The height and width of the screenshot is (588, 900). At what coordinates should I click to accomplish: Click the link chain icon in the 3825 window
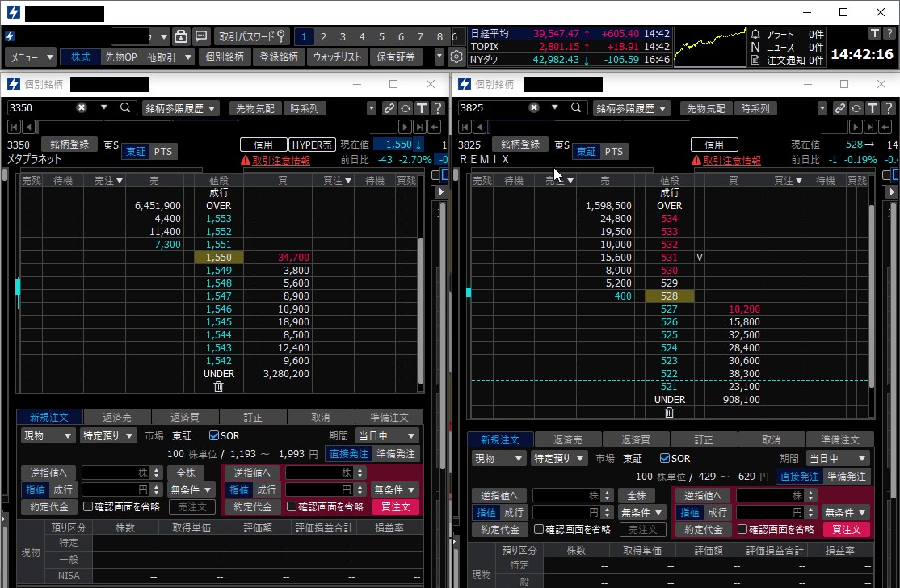pyautogui.click(x=839, y=108)
